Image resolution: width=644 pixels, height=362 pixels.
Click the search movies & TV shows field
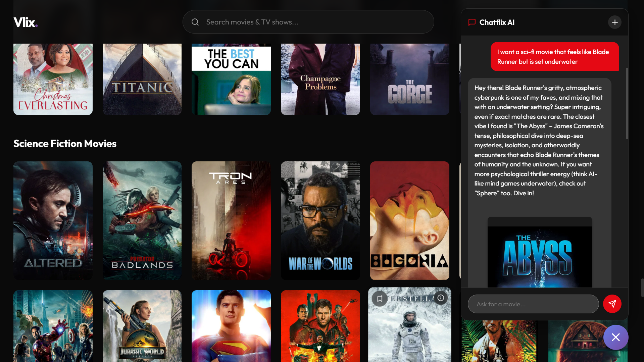point(308,22)
